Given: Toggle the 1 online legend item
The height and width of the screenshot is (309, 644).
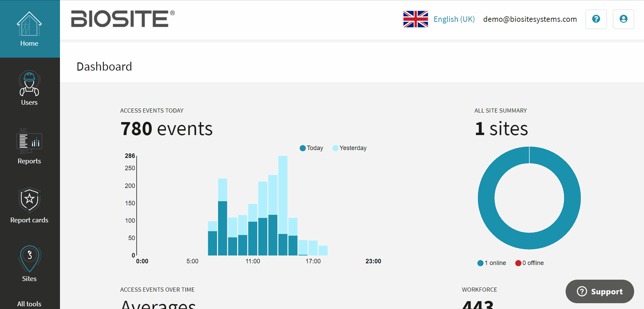Looking at the screenshot, I should (x=492, y=263).
